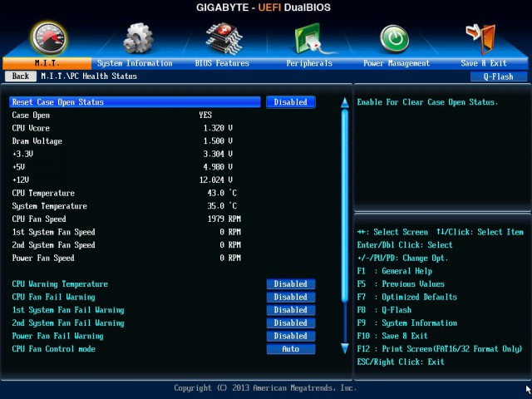Click the F7 Optimized Defaults help line
532x399 pixels.
pyautogui.click(x=406, y=297)
